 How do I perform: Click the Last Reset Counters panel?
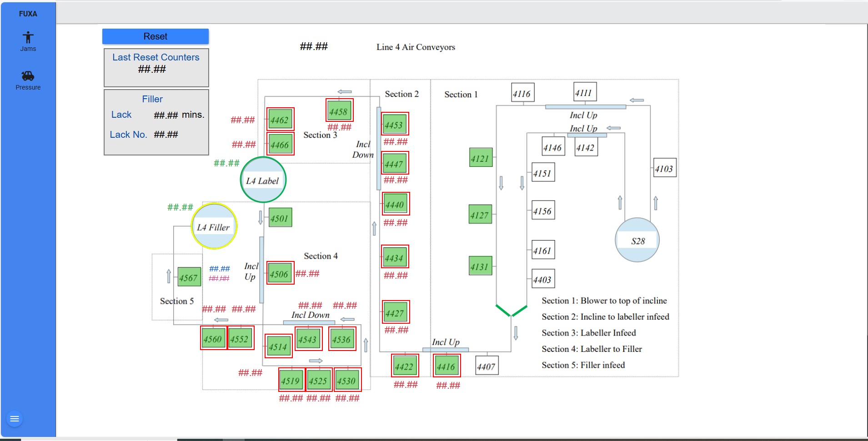click(x=156, y=67)
